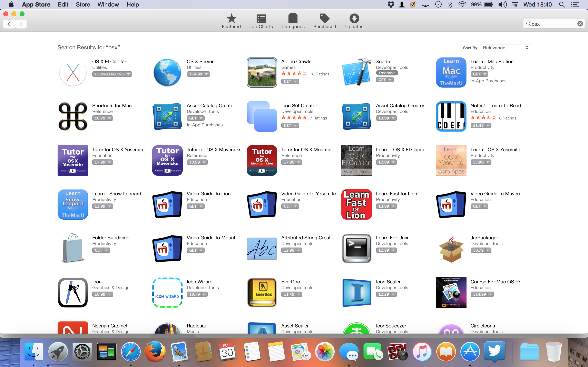Open the Store menu
588x367 pixels.
point(83,4)
